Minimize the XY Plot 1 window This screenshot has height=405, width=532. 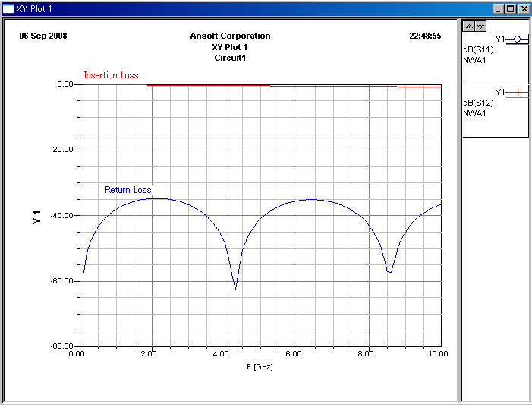[498, 9]
